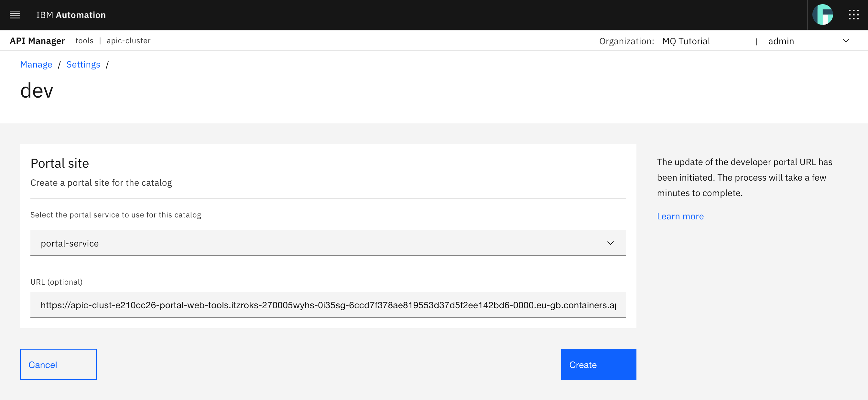Screen dimensions: 868x400
Task: Click the IBM Automation logo
Action: (71, 15)
